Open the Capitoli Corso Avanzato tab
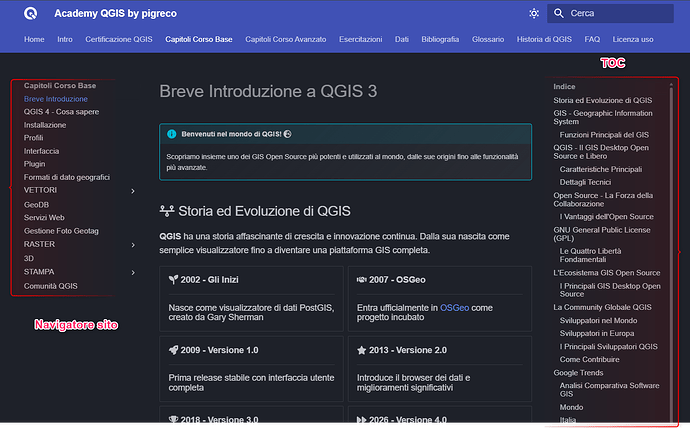 pos(286,39)
